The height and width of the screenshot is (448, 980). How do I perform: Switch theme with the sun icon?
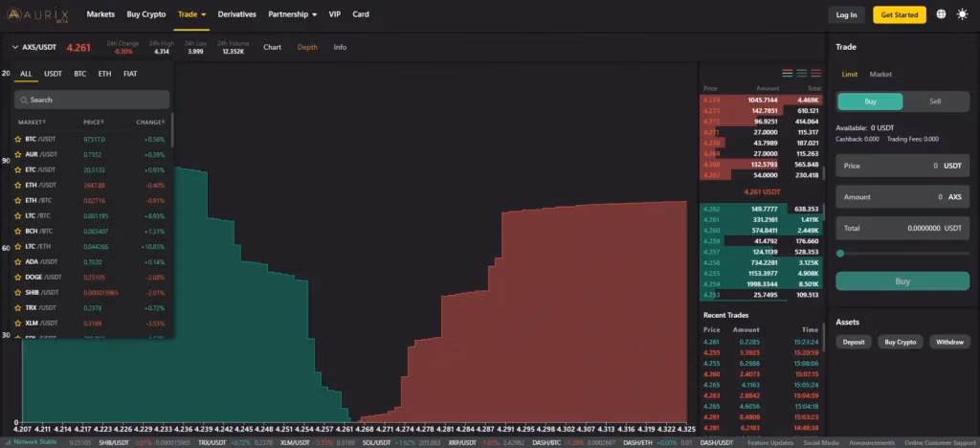pyautogui.click(x=962, y=14)
